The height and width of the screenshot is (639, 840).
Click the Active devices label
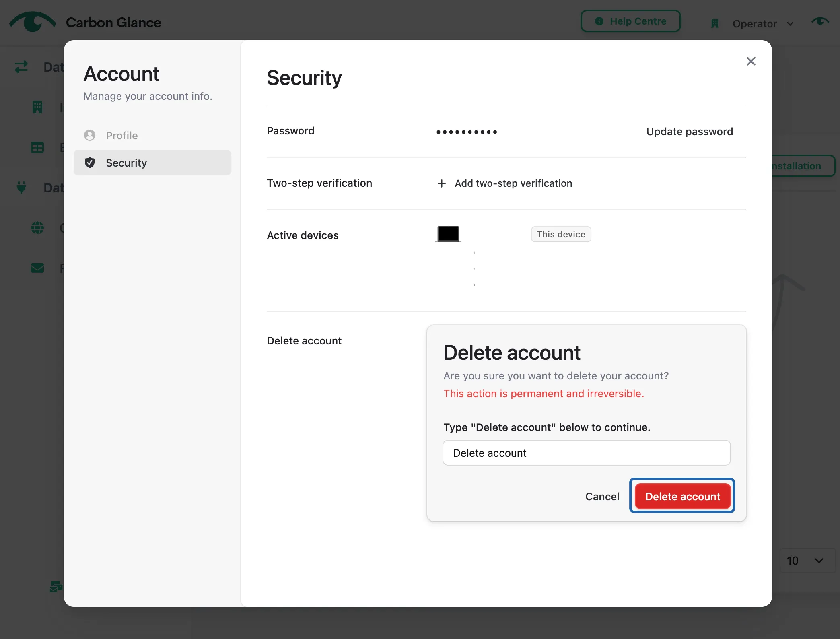(x=303, y=235)
